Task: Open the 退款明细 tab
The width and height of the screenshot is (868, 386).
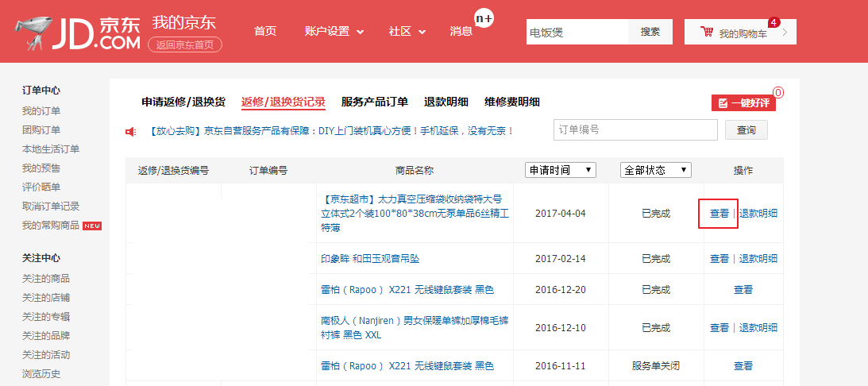Action: [446, 102]
